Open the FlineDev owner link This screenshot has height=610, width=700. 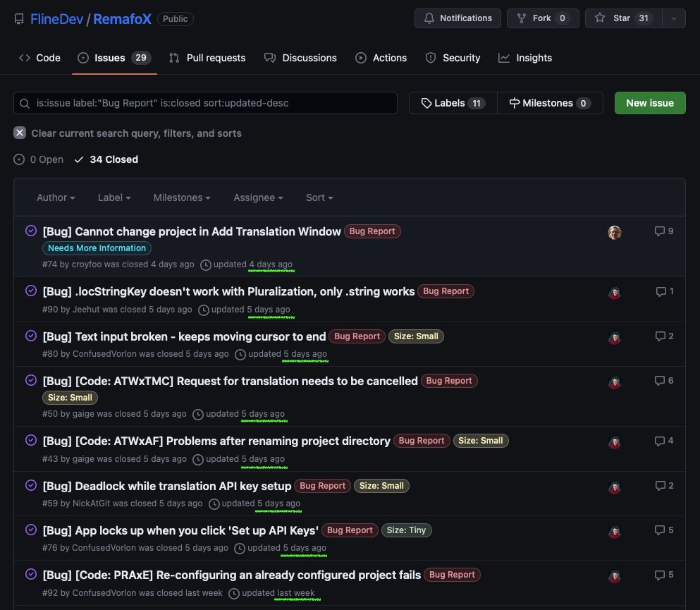click(56, 19)
